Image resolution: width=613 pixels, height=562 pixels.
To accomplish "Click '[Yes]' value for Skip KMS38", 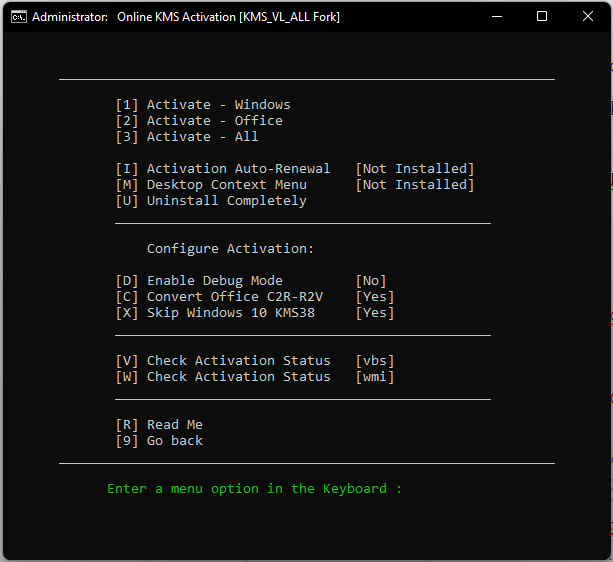I will [x=375, y=313].
